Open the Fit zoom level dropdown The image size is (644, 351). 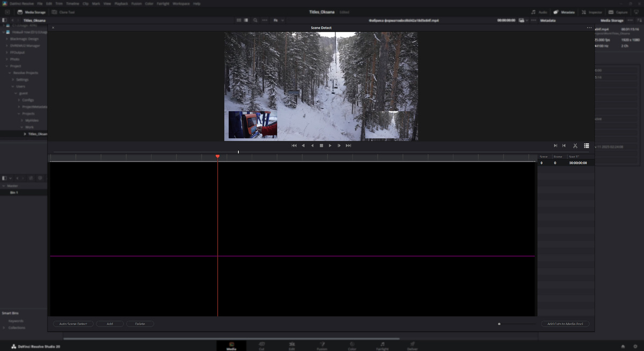coord(279,20)
